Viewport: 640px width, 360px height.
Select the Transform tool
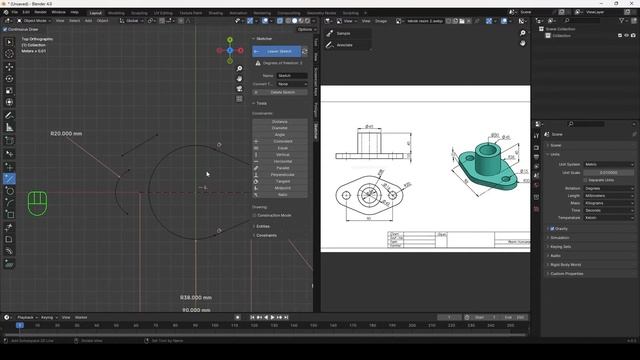(9, 102)
